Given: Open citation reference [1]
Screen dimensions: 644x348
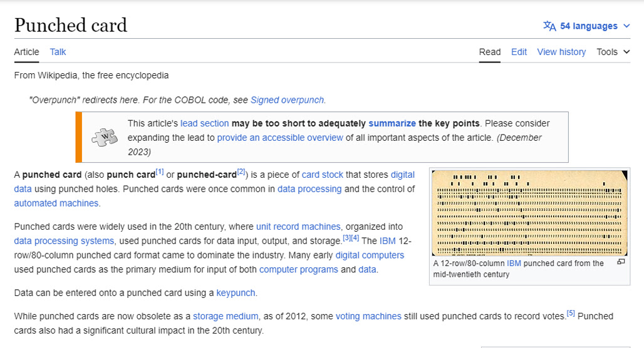Looking at the screenshot, I should point(160,172).
